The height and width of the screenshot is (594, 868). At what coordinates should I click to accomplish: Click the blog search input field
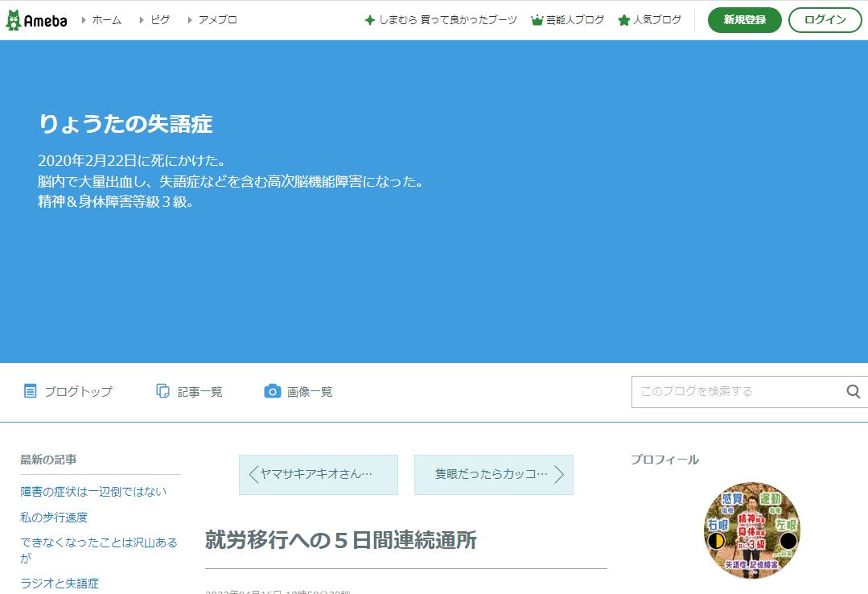pyautogui.click(x=736, y=392)
